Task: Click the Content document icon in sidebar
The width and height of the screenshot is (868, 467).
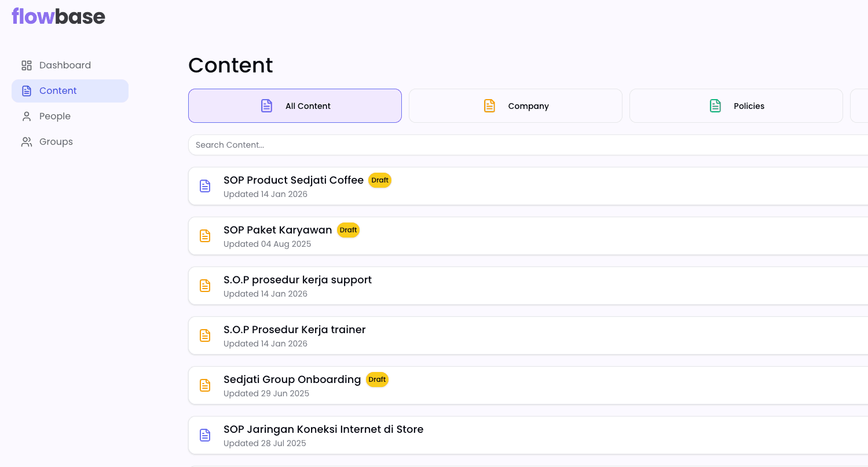Action: point(27,91)
